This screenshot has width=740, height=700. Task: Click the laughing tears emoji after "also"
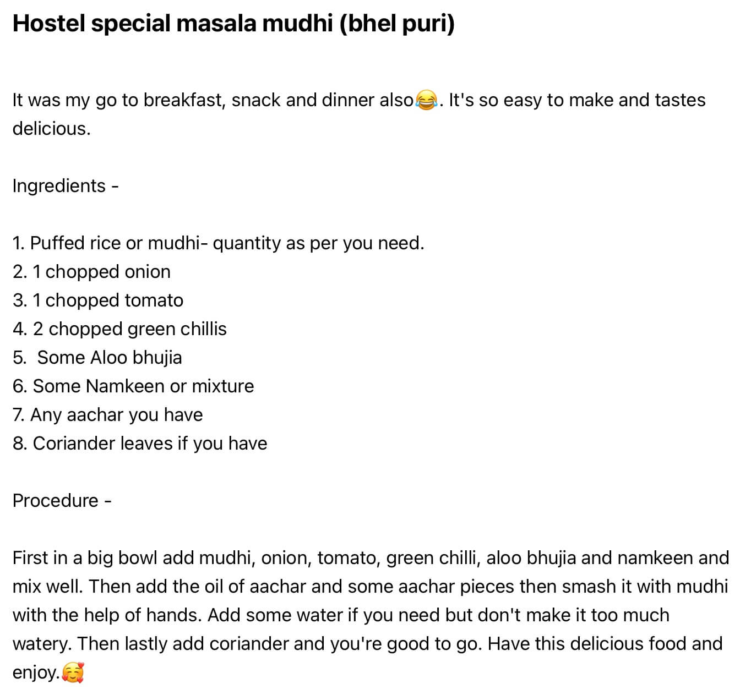tap(426, 100)
